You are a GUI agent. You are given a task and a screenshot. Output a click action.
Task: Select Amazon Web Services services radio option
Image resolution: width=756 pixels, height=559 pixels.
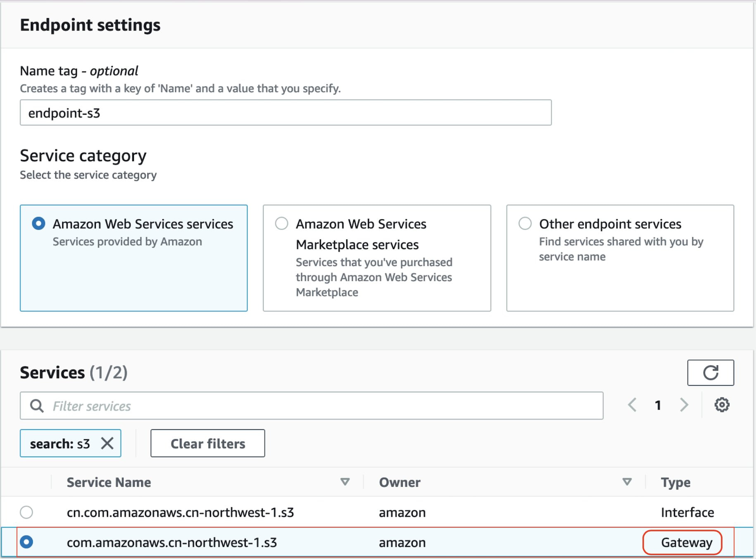38,224
